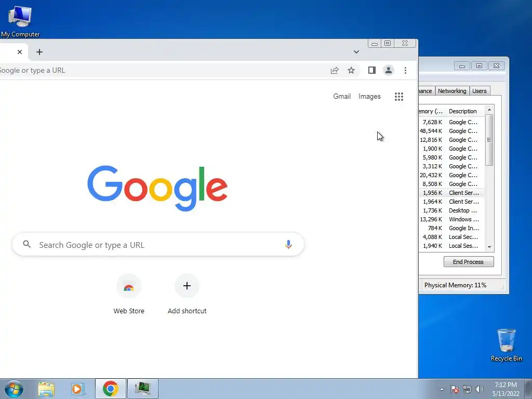Open the Windows Start menu

coord(14,389)
